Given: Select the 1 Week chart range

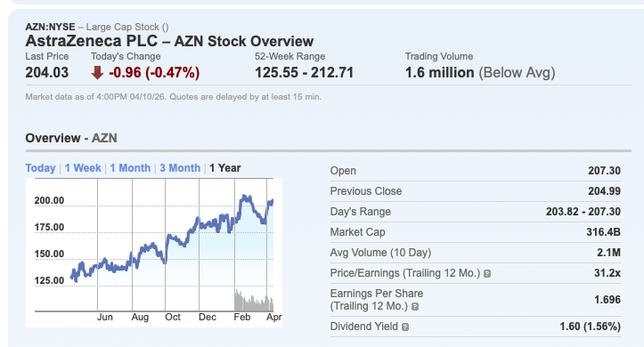Looking at the screenshot, I should (x=83, y=168).
